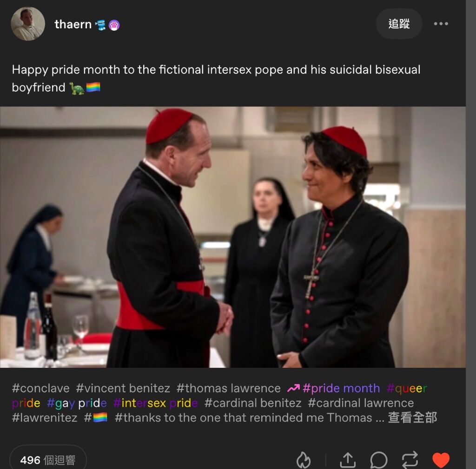476x469 pixels.
Task: Open the #intersex pride tag
Action: point(155,403)
